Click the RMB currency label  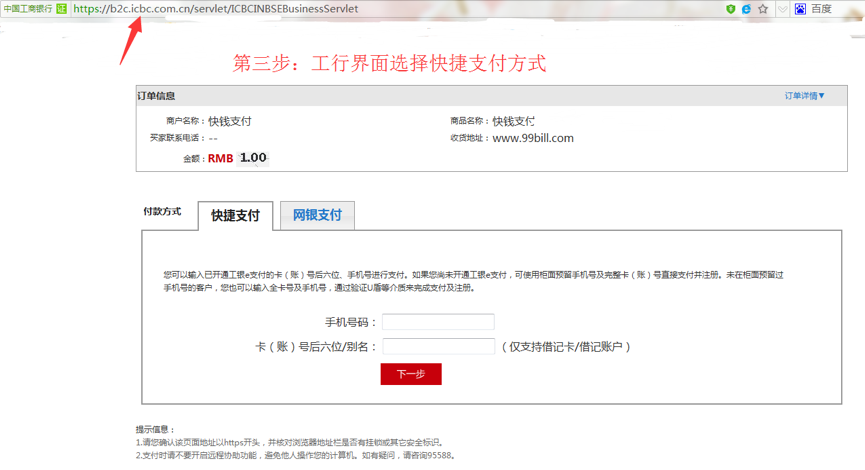pyautogui.click(x=221, y=158)
